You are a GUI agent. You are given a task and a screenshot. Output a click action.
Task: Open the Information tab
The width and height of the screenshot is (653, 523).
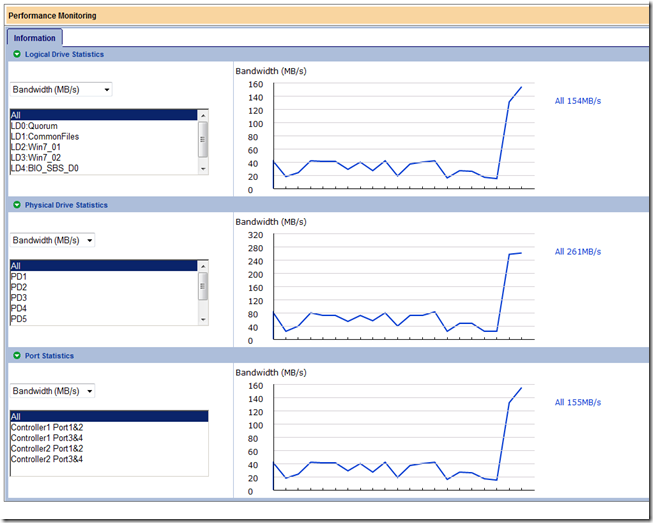point(35,38)
